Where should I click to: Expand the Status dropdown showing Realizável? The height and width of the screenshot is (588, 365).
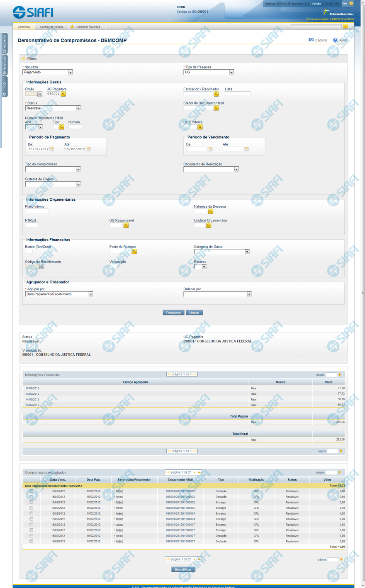coord(78,108)
